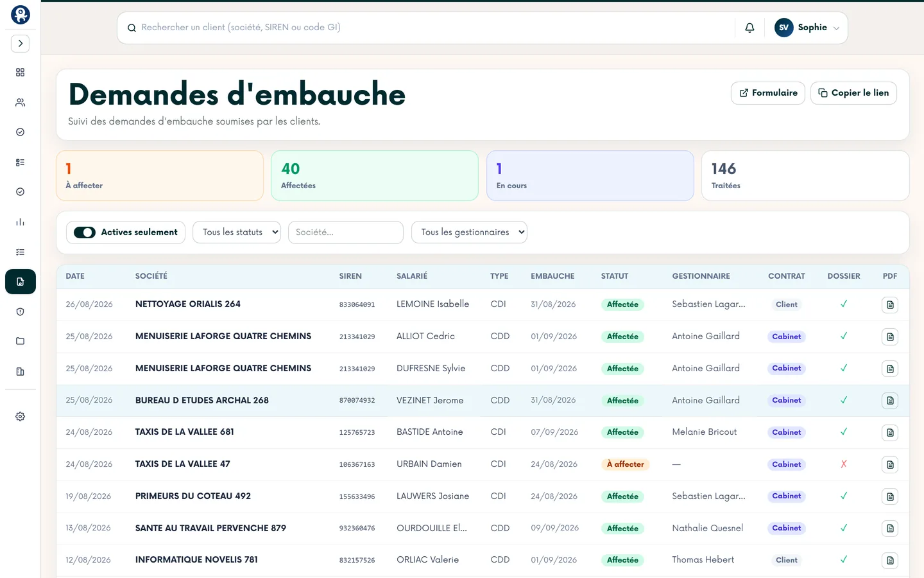Open PDF for ORLIAC Valerie row
924x578 pixels.
[890, 560]
